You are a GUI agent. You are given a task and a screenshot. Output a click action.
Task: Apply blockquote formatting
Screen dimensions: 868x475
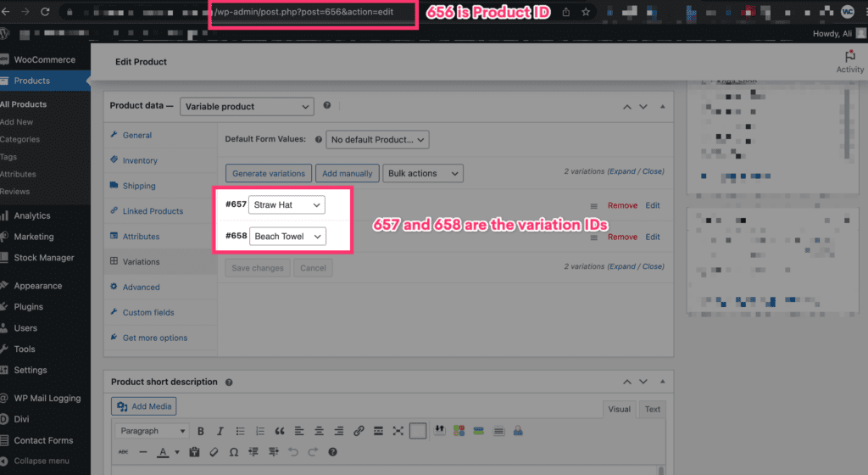[280, 431]
